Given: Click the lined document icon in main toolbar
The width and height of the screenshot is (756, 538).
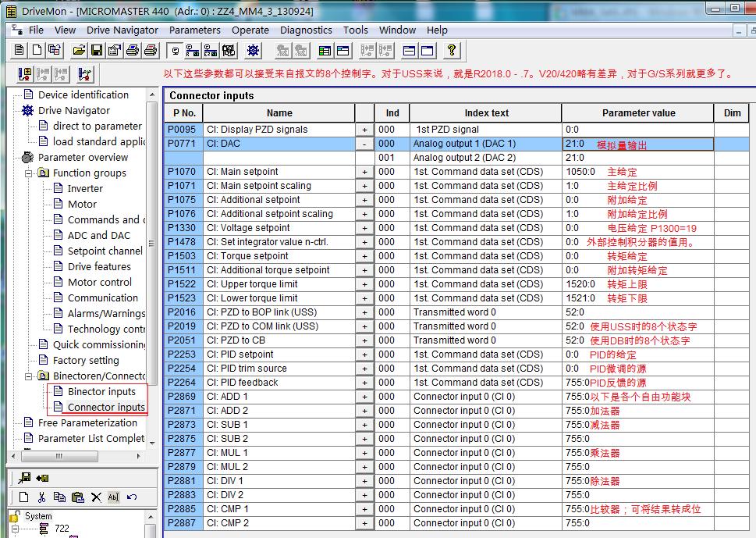Looking at the screenshot, I should click(20, 50).
